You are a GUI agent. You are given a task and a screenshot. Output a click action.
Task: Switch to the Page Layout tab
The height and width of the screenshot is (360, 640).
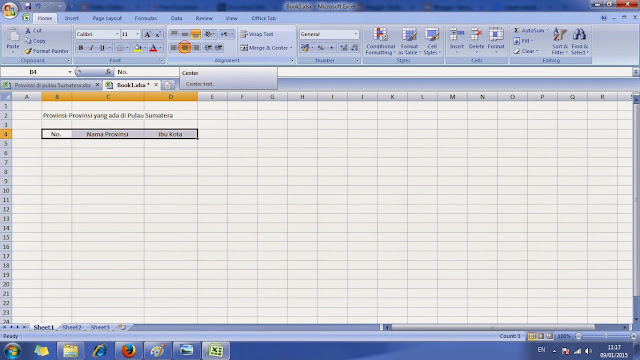coord(107,18)
